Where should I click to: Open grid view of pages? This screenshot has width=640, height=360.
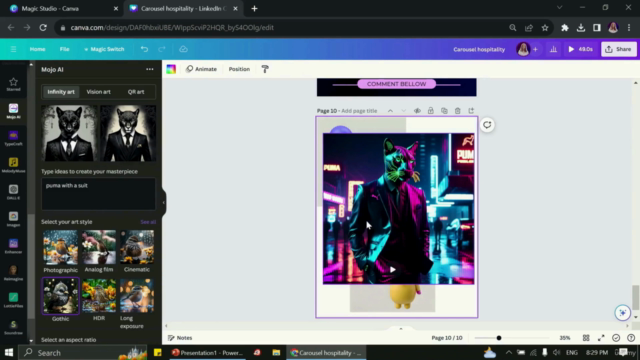tap(586, 338)
